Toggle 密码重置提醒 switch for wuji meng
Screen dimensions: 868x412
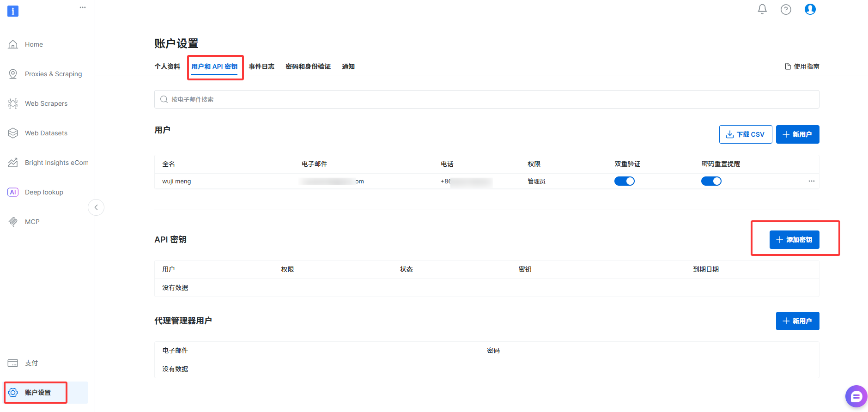tap(711, 181)
